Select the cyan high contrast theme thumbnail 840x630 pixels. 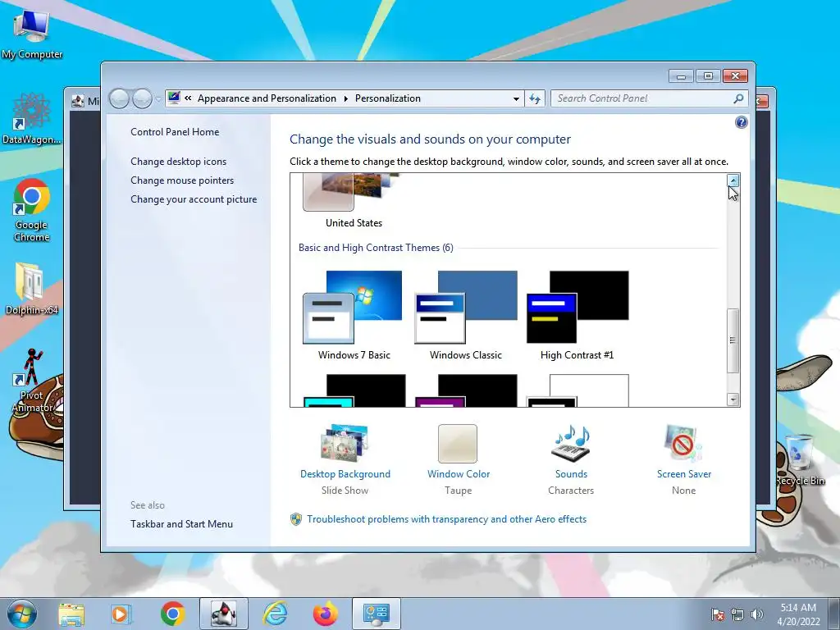(x=354, y=391)
